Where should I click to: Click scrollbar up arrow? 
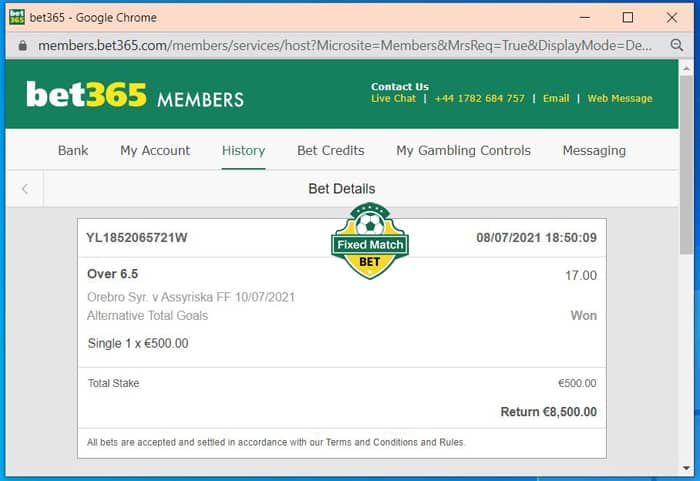(x=686, y=69)
